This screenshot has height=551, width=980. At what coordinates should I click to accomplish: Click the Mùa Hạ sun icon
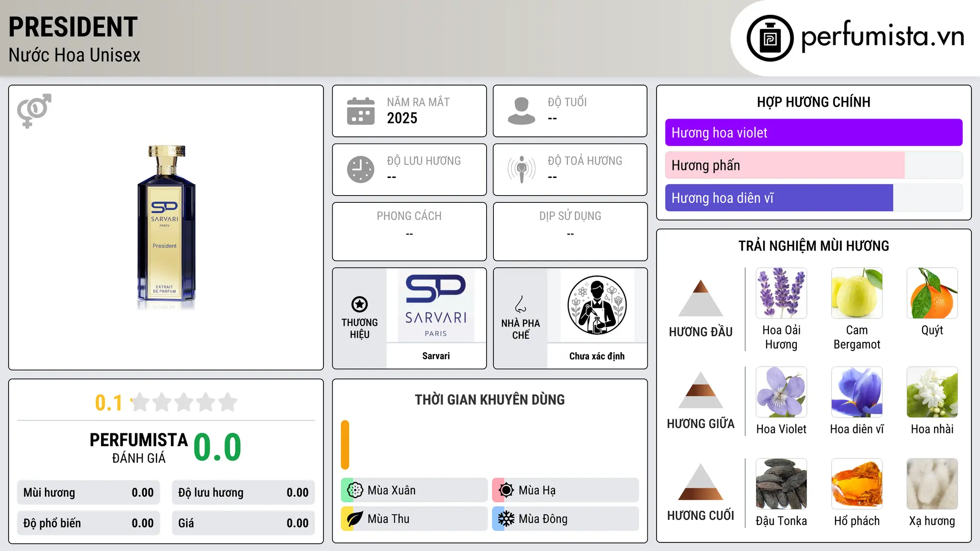(x=506, y=490)
